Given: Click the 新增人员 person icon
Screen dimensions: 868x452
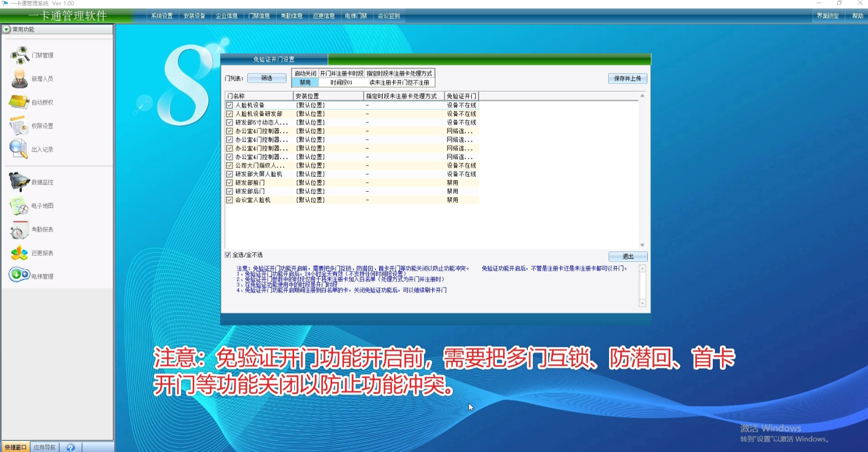Looking at the screenshot, I should 20,79.
